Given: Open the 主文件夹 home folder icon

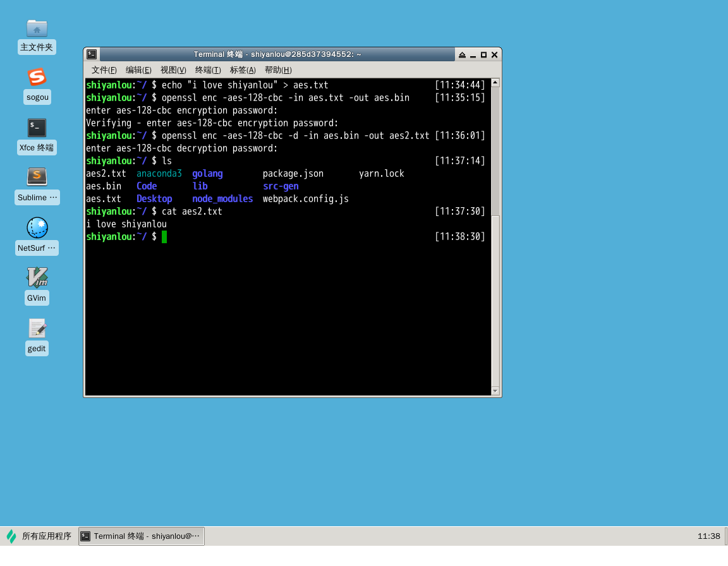Looking at the screenshot, I should click(x=37, y=28).
